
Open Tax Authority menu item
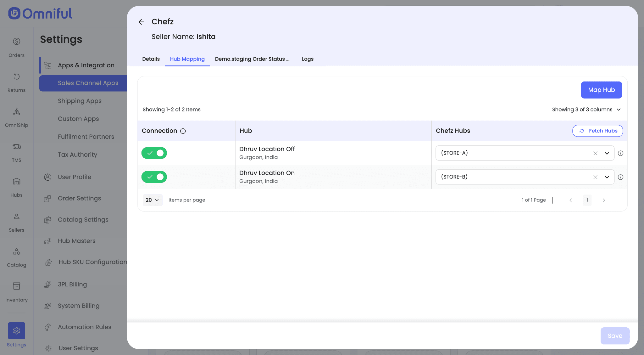pos(77,155)
